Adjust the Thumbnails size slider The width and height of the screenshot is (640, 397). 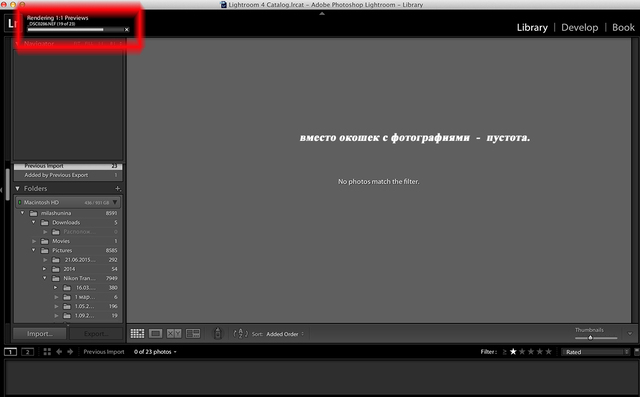click(590, 338)
